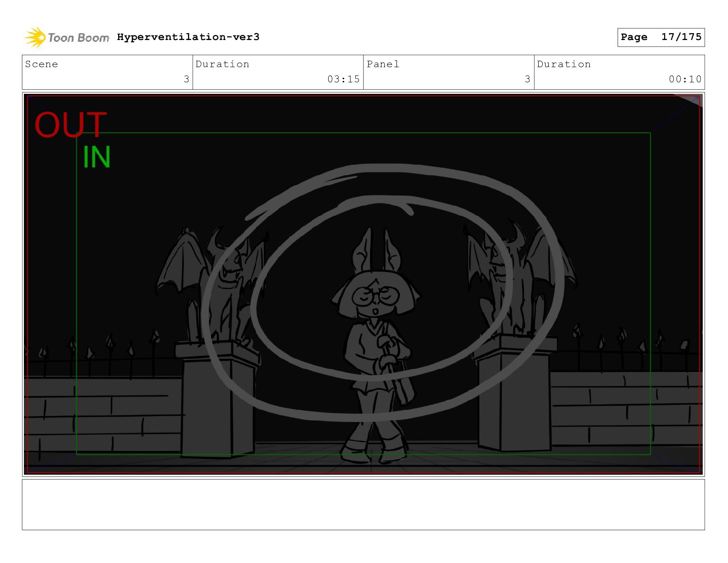
Task: Click the Hyperventilation-ver3 title text
Action: coord(188,37)
